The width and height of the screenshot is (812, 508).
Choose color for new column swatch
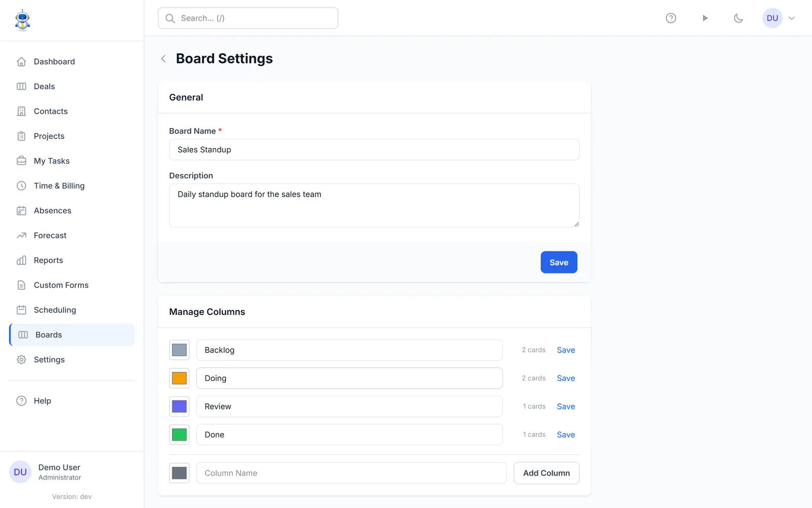179,473
